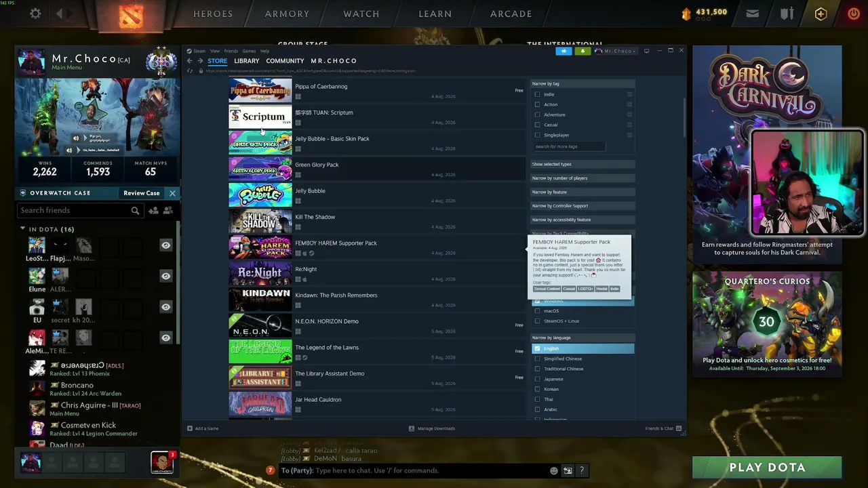Open chat help question mark
868x488 pixels.
[581, 470]
